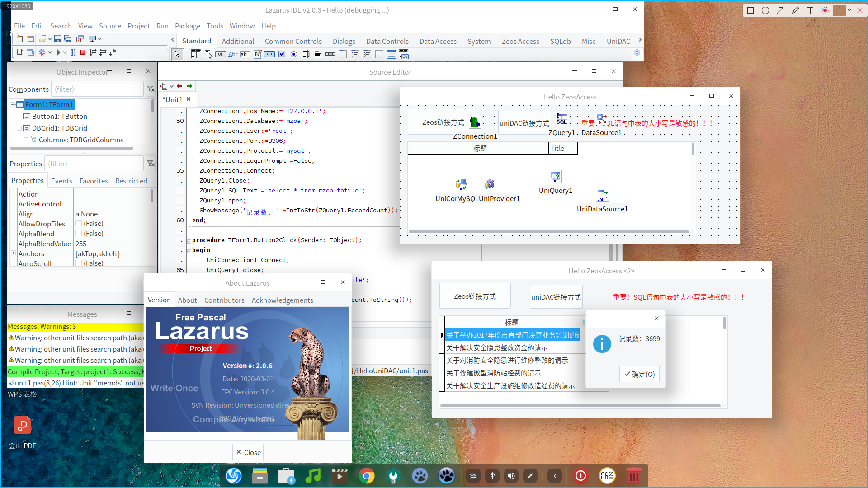
Task: Click the volume icon in dock
Action: coord(511,475)
